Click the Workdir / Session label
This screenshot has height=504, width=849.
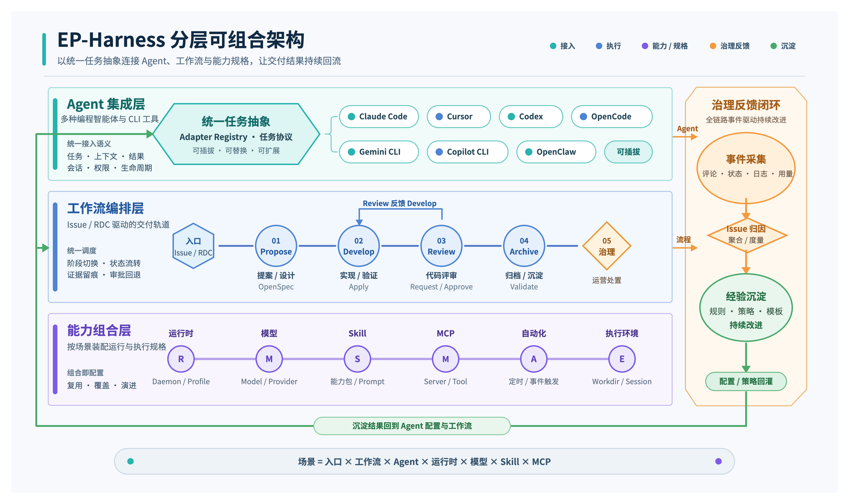(x=622, y=381)
